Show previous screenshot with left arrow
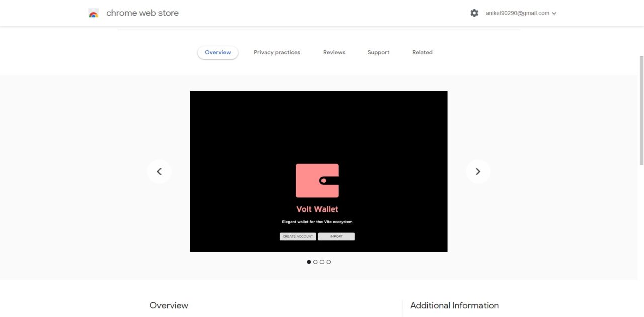The width and height of the screenshot is (644, 317). tap(159, 171)
